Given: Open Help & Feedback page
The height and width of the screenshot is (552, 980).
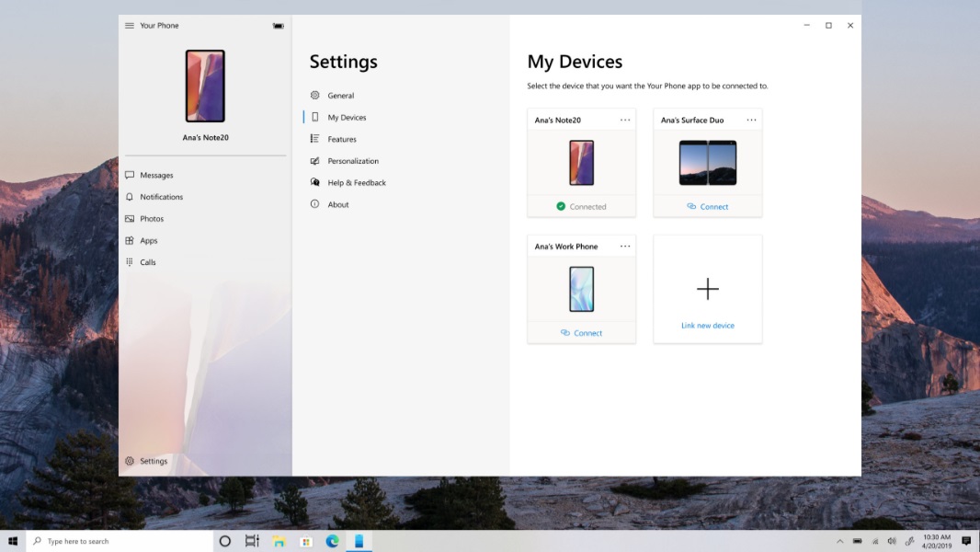Looking at the screenshot, I should coord(356,183).
